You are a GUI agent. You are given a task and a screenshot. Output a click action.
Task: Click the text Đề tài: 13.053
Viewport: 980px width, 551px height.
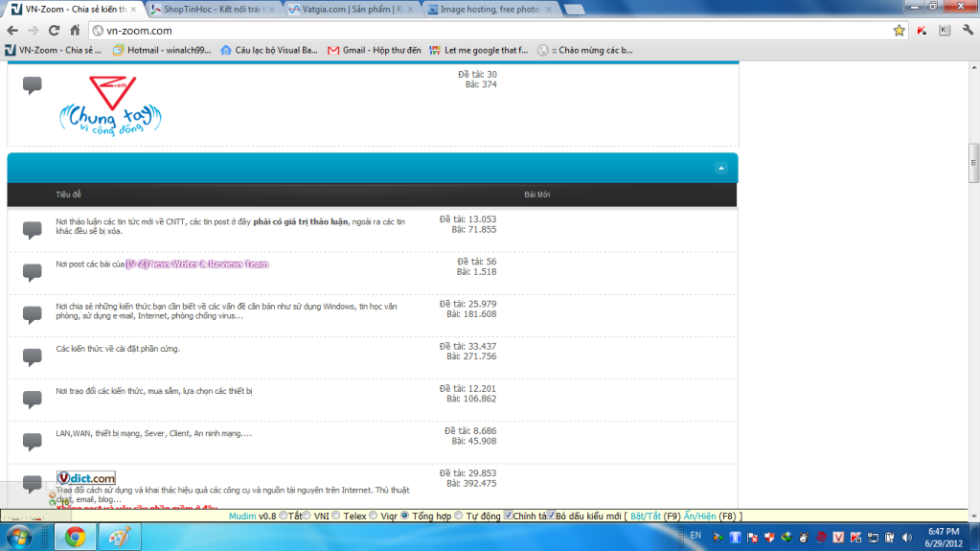pos(467,219)
